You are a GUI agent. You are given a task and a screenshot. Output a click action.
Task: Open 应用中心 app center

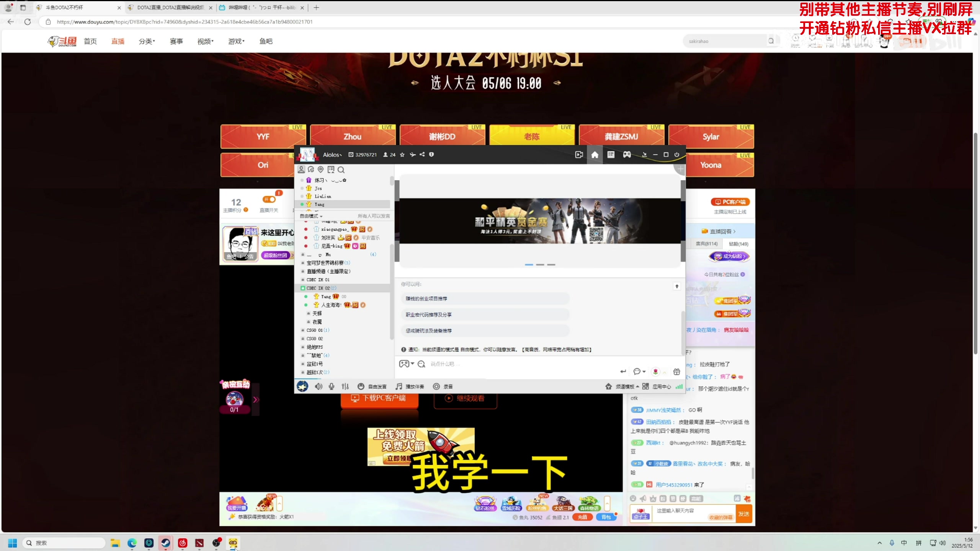coord(657,386)
